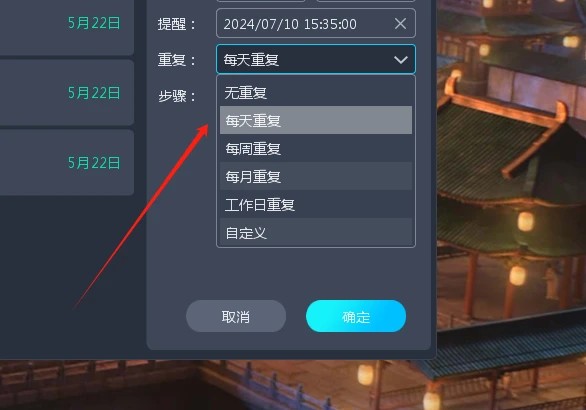Select the 无重复 option
Image resolution: width=586 pixels, height=410 pixels.
[316, 92]
